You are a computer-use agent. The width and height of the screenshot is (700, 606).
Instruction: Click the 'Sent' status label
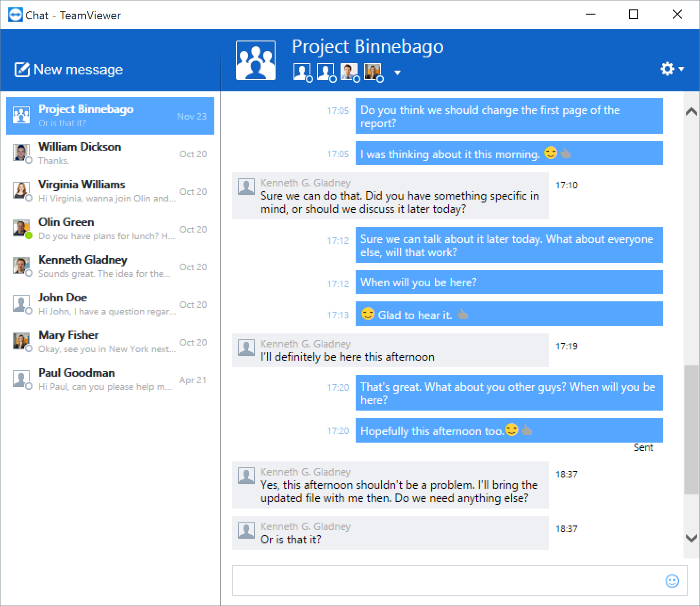[x=643, y=447]
